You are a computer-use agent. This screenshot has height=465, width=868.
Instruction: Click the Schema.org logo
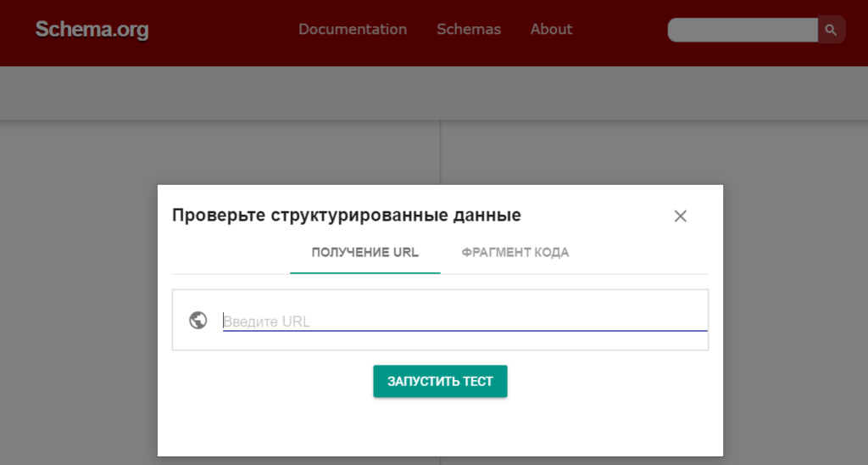tap(92, 30)
